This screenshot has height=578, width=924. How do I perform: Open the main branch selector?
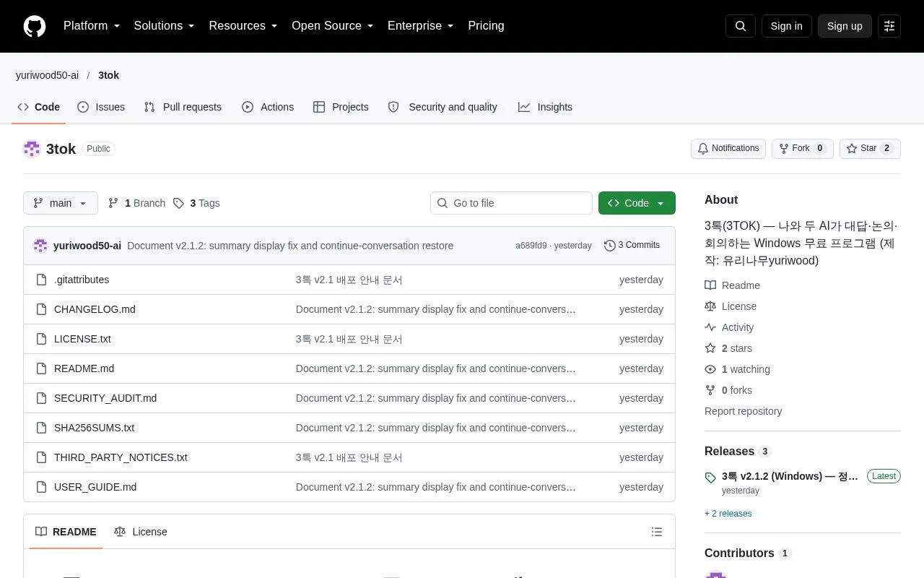[x=61, y=203]
